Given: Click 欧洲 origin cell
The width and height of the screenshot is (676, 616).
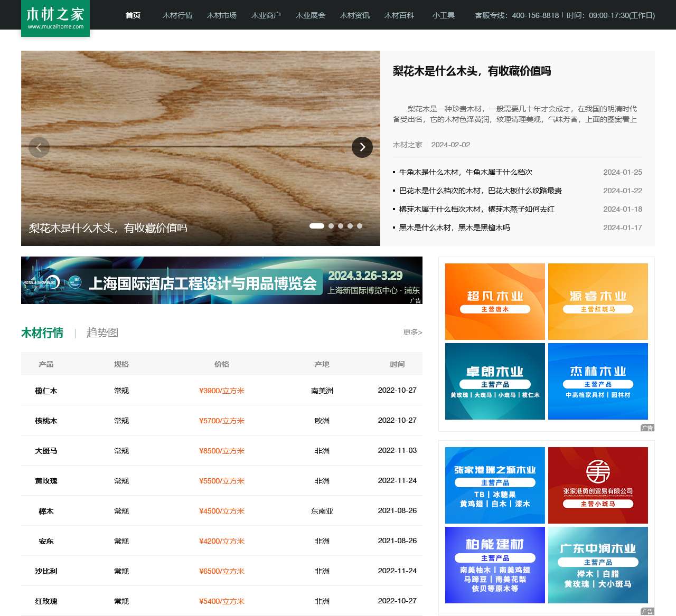Looking at the screenshot, I should click(322, 421).
